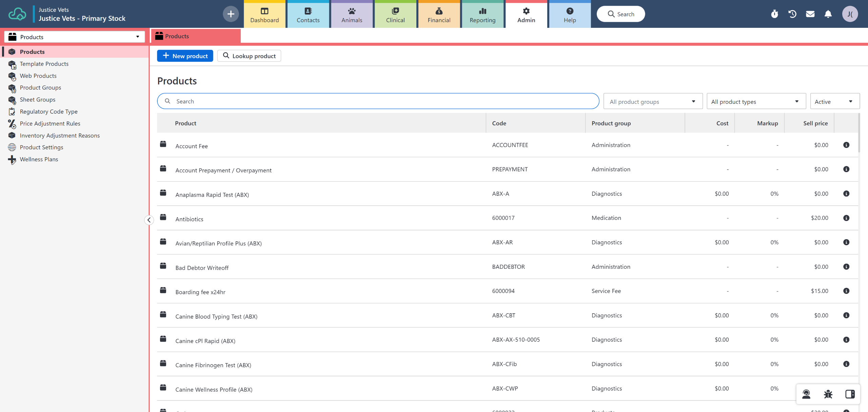Click the bug report icon

828,394
